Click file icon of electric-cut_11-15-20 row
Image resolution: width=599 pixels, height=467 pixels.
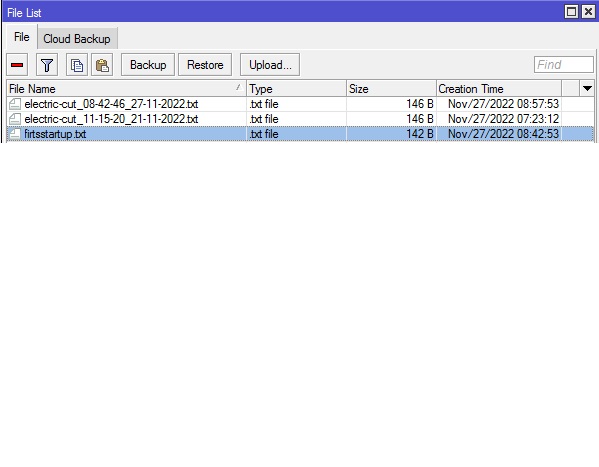point(15,119)
